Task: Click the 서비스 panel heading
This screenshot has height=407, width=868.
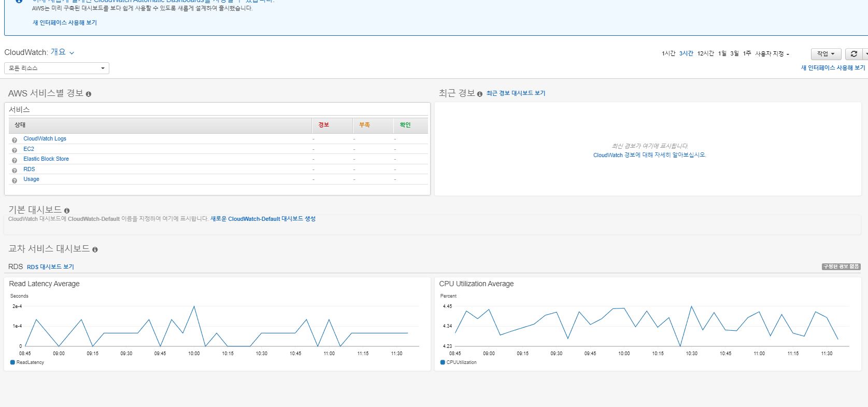Action: click(x=19, y=110)
